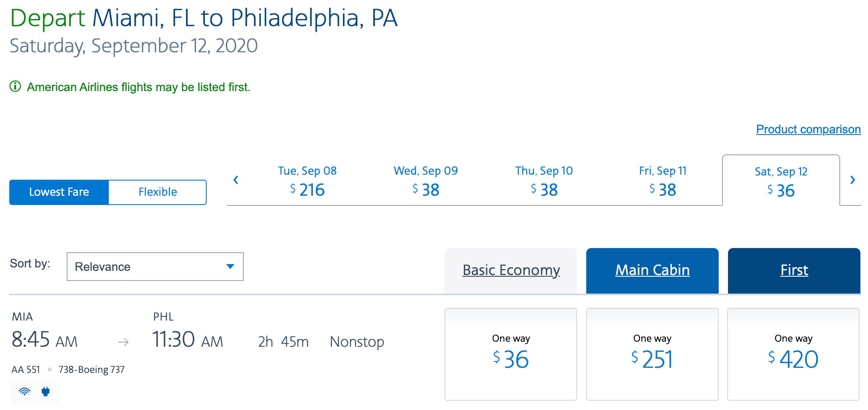Pick the Thu, Sep 10 date tab
The height and width of the screenshot is (410, 868).
(544, 181)
